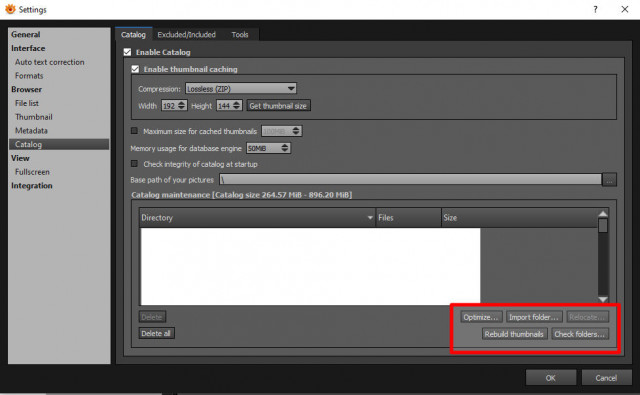Click the Rebuild thumbnails button
The width and height of the screenshot is (640, 395).
[x=514, y=334]
